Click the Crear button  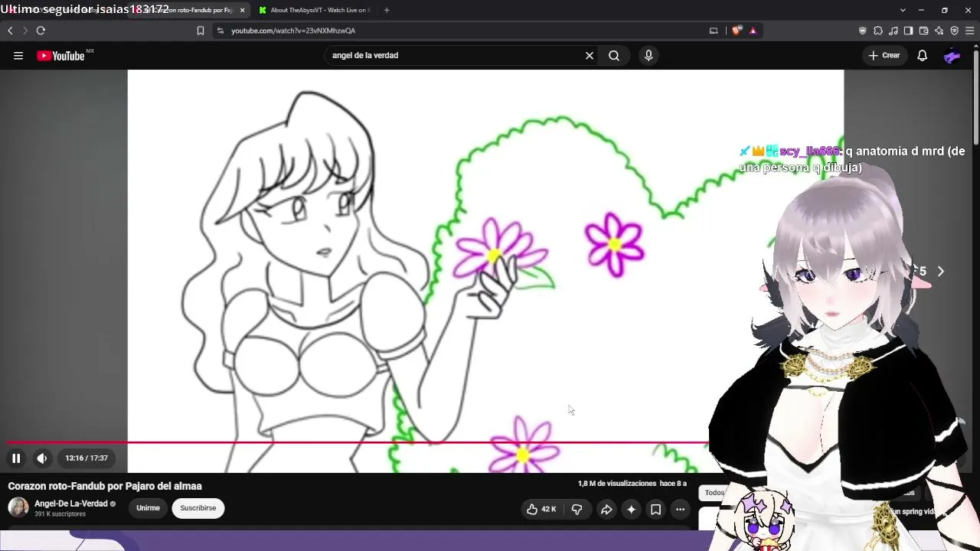click(x=884, y=55)
